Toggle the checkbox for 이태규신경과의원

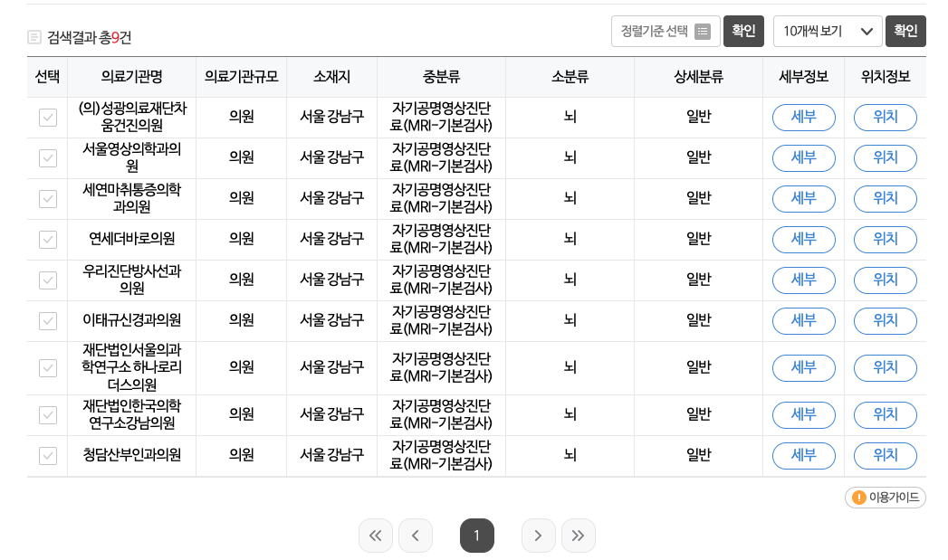click(x=47, y=320)
